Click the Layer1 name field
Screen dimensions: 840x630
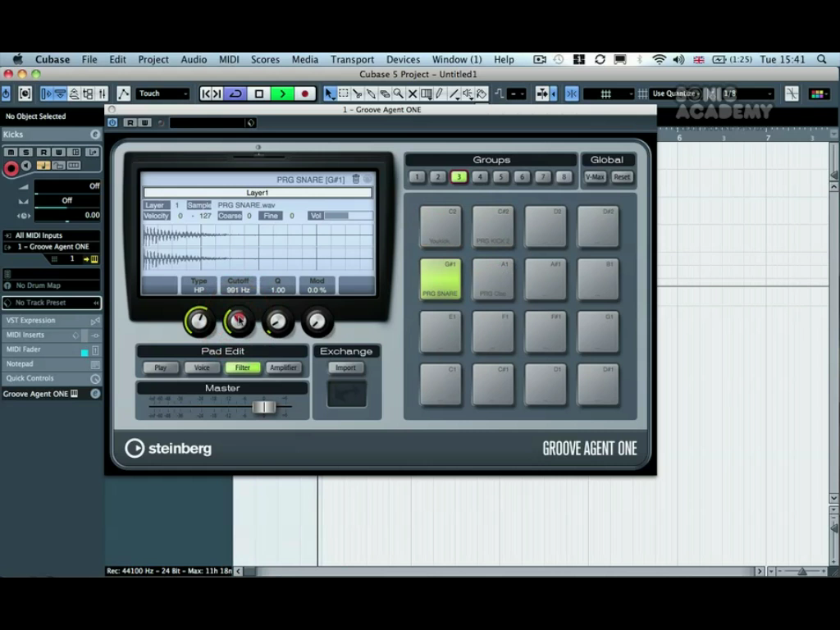257,193
